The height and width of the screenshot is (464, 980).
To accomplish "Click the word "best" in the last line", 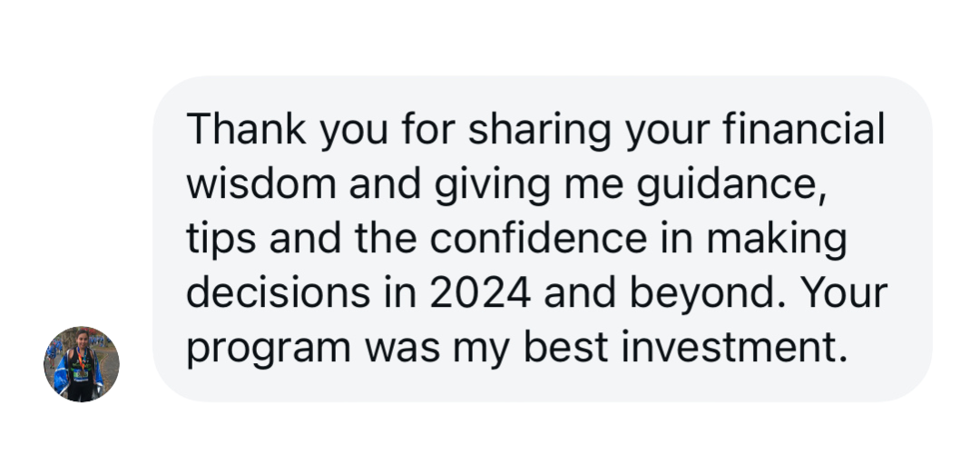I will pyautogui.click(x=565, y=349).
